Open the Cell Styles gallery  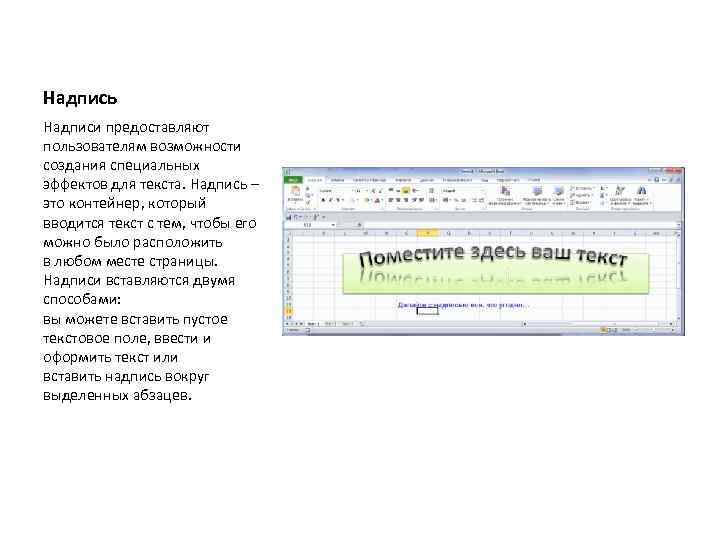[558, 195]
